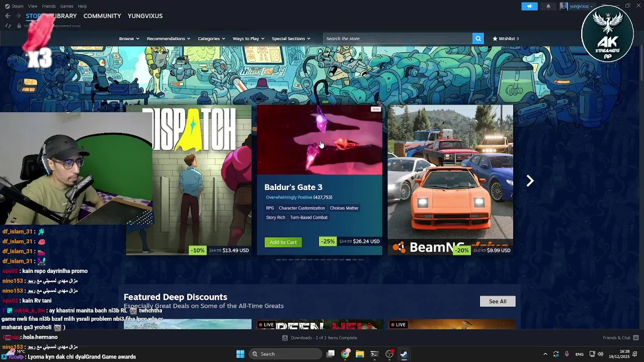Viewport: 644px width, 362px height.
Task: Click the Baldur's Gate 3 title
Action: coord(293,187)
